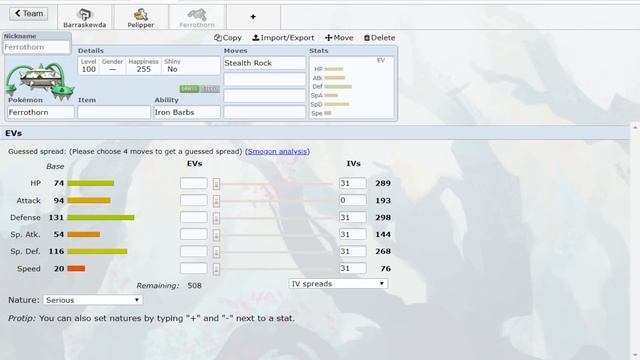Screen dimensions: 640x360
Task: Delete this Pokémon
Action: pyautogui.click(x=379, y=38)
